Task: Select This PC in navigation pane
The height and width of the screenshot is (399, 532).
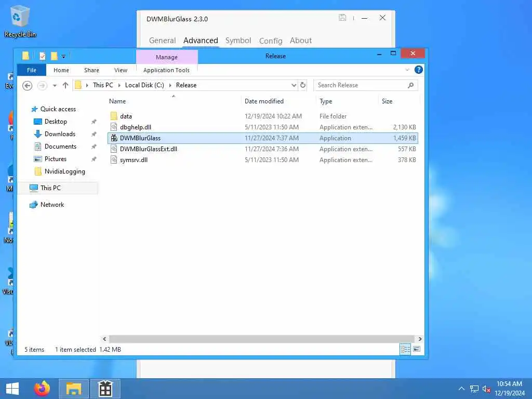Action: point(58,188)
